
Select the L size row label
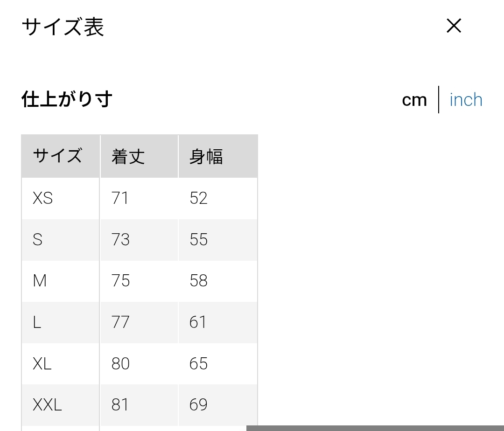pos(37,322)
